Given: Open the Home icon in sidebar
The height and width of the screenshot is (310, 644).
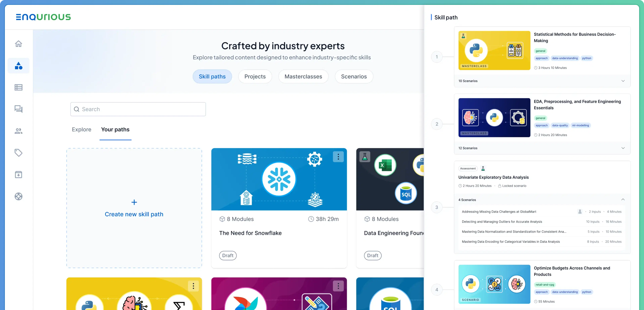Looking at the screenshot, I should click(18, 44).
